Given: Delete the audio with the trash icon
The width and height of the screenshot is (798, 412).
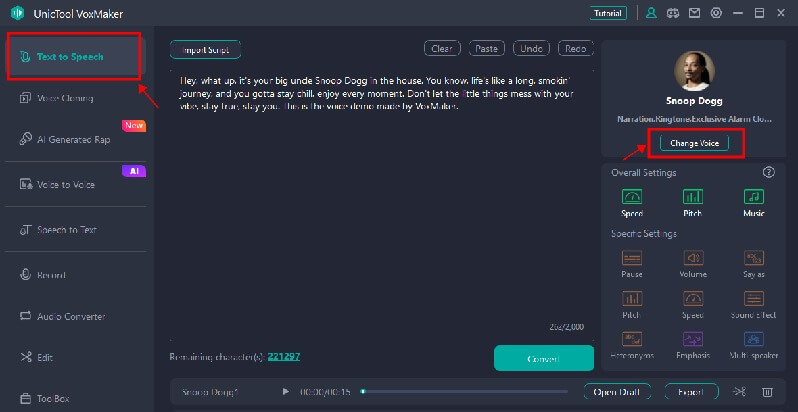Looking at the screenshot, I should (x=767, y=392).
